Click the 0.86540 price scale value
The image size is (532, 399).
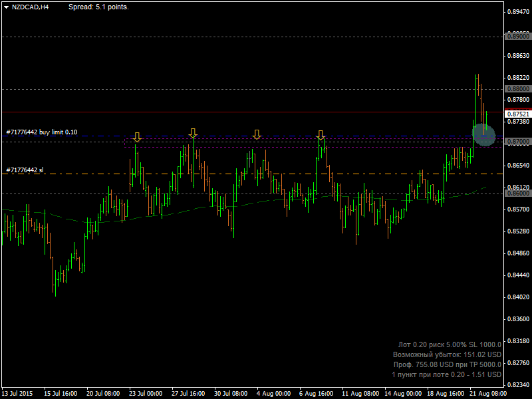click(x=518, y=166)
